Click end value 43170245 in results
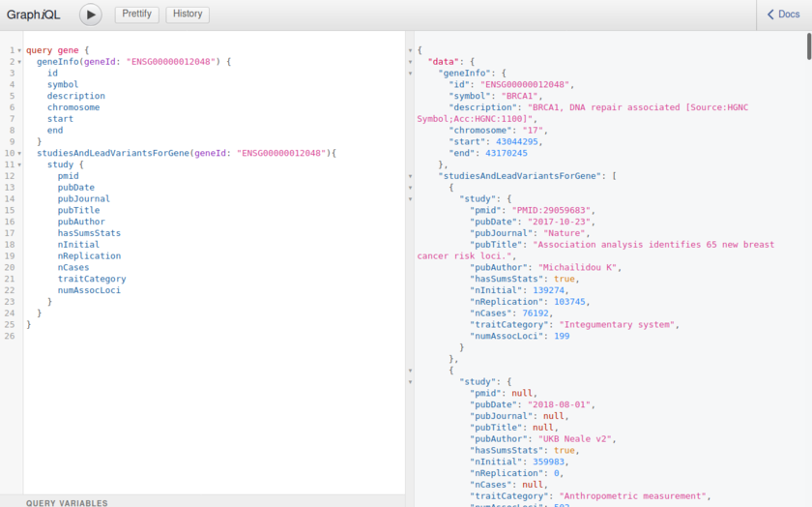The width and height of the screenshot is (812, 507). click(x=506, y=153)
